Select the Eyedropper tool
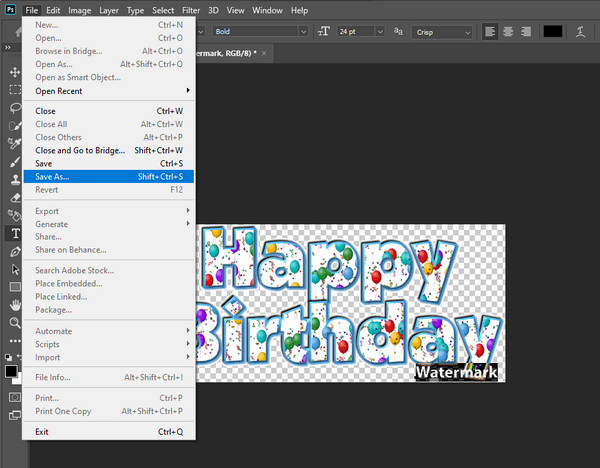The width and height of the screenshot is (600, 468). pyautogui.click(x=15, y=143)
